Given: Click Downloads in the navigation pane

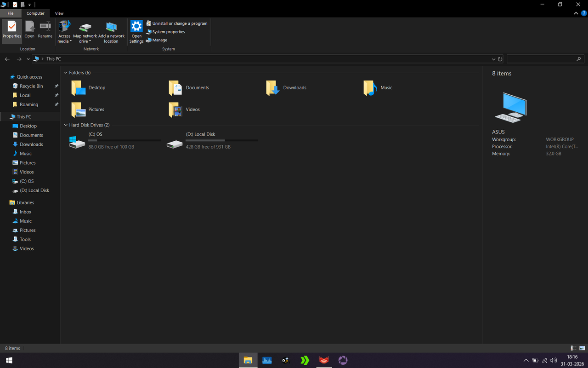Looking at the screenshot, I should pyautogui.click(x=31, y=144).
